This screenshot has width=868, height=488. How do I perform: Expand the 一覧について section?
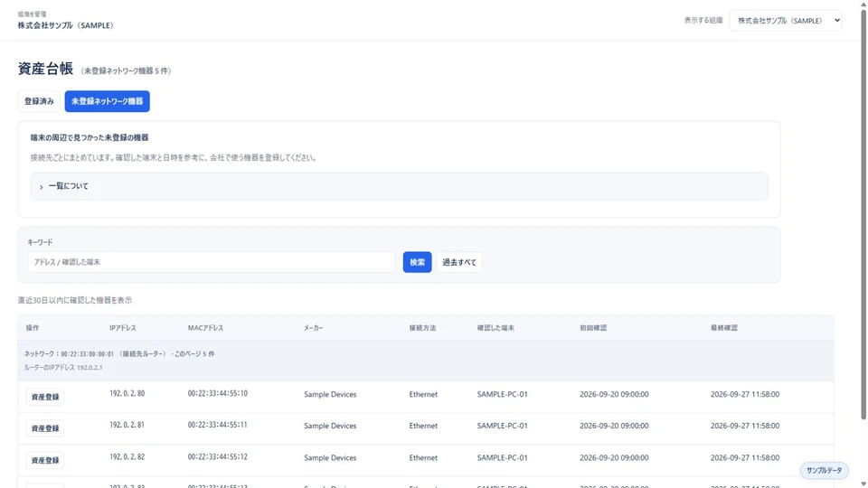coord(399,186)
